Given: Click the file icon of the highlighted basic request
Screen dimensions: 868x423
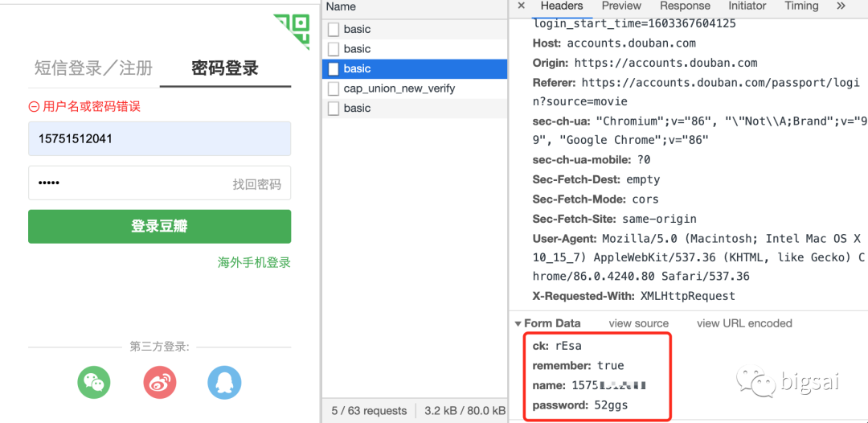Looking at the screenshot, I should (334, 68).
